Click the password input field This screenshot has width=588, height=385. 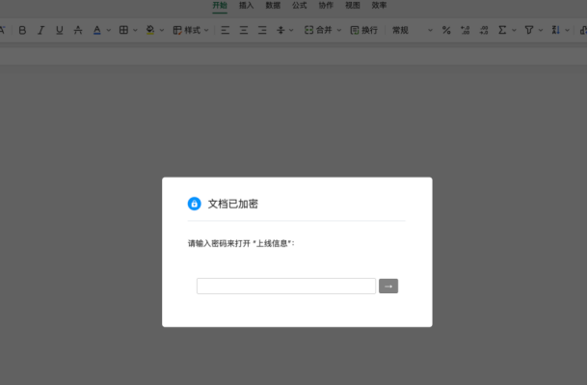[286, 286]
